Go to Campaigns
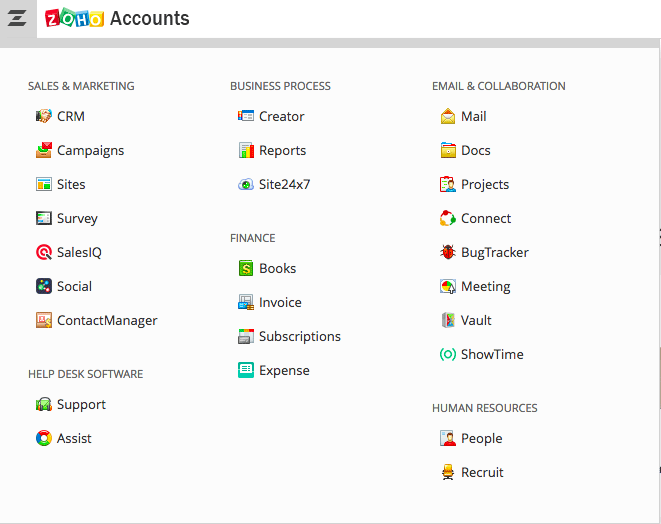Screen dimensions: 661x524 click(91, 151)
